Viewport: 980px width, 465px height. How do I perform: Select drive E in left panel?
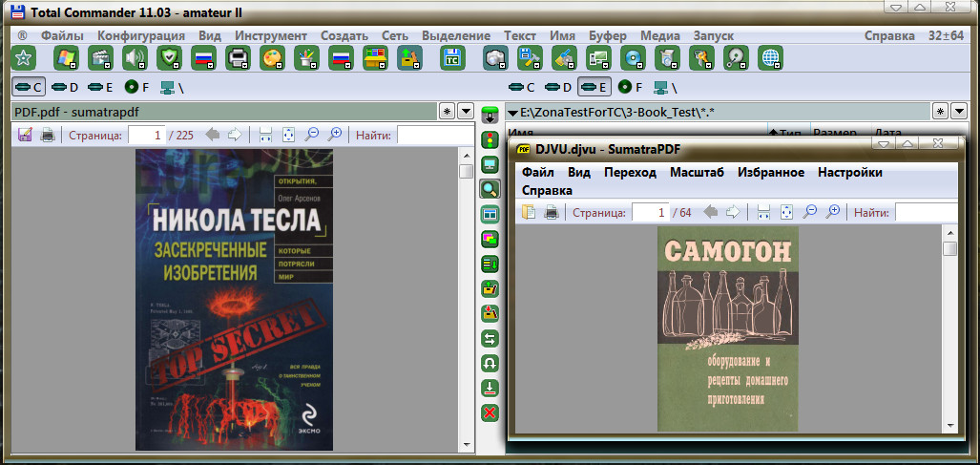(100, 88)
